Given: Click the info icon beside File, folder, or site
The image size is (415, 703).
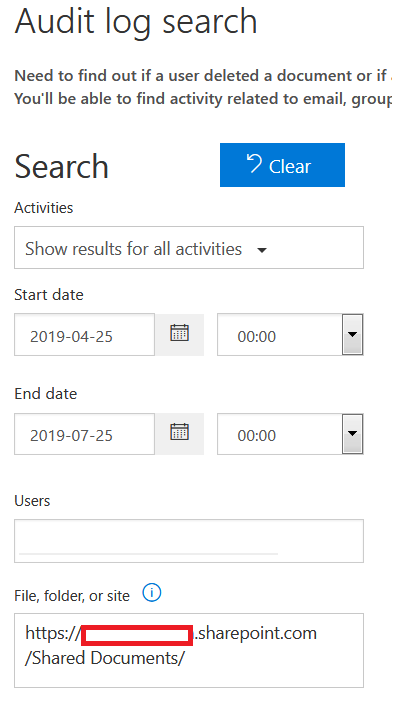Looking at the screenshot, I should [151, 593].
